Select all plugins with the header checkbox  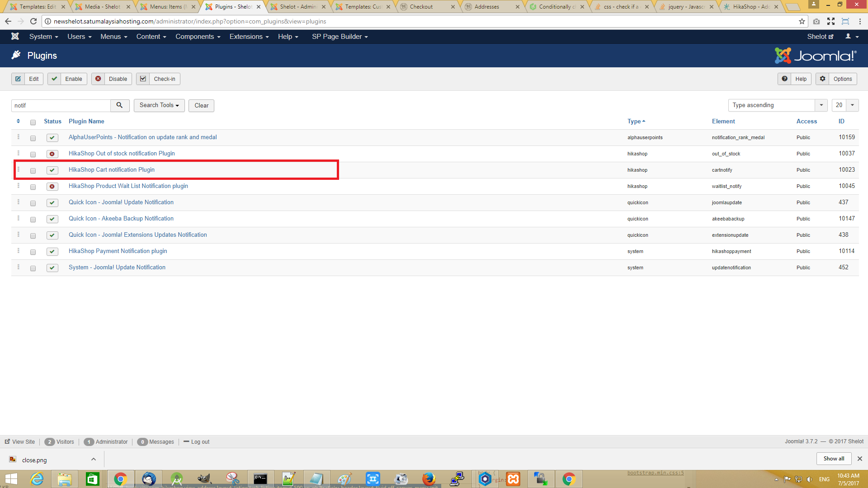(x=33, y=122)
